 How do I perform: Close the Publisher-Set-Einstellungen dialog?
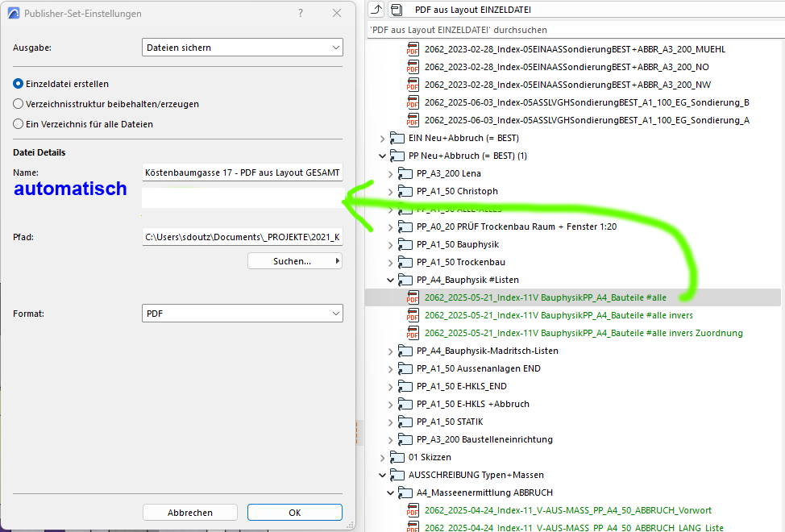coord(337,13)
